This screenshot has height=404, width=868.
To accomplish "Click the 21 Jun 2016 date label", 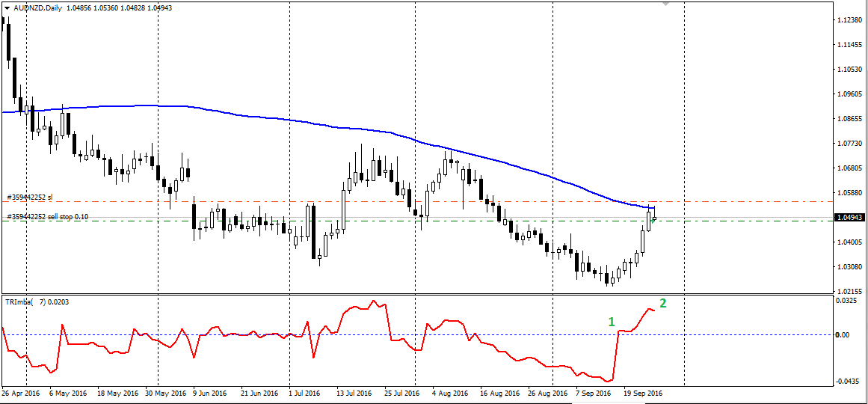I will pyautogui.click(x=259, y=394).
